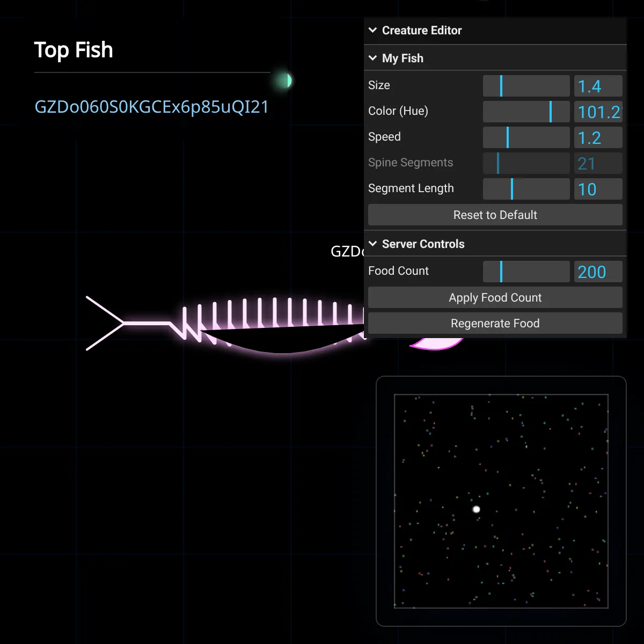Click the Spine Segments label
644x644 pixels.
click(x=411, y=163)
